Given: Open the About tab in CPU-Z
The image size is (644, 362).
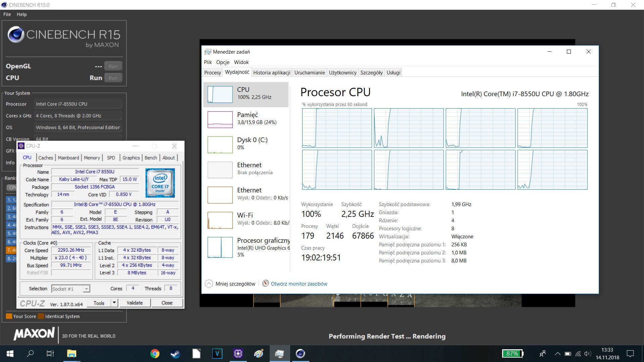Looking at the screenshot, I should (169, 158).
